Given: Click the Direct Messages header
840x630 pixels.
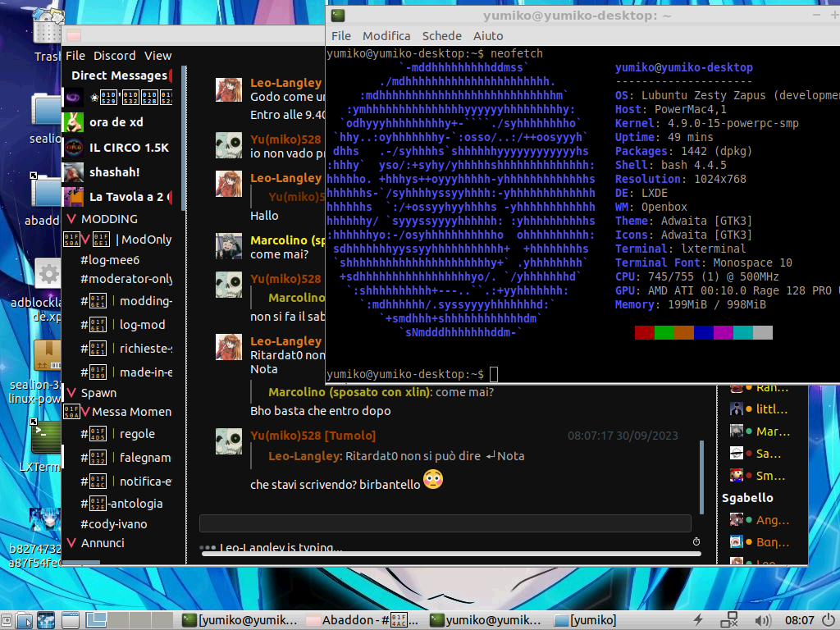Looking at the screenshot, I should (x=119, y=75).
